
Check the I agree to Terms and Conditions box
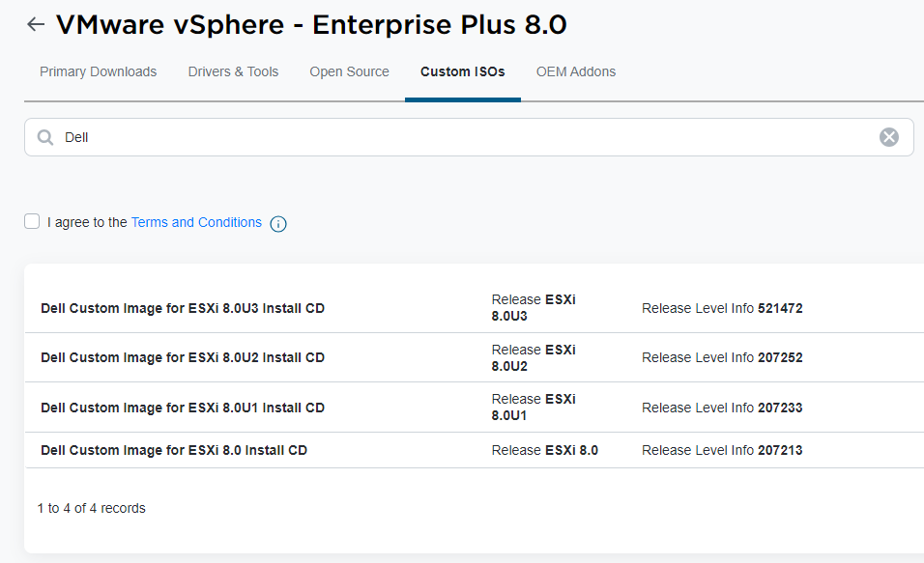[x=32, y=221]
